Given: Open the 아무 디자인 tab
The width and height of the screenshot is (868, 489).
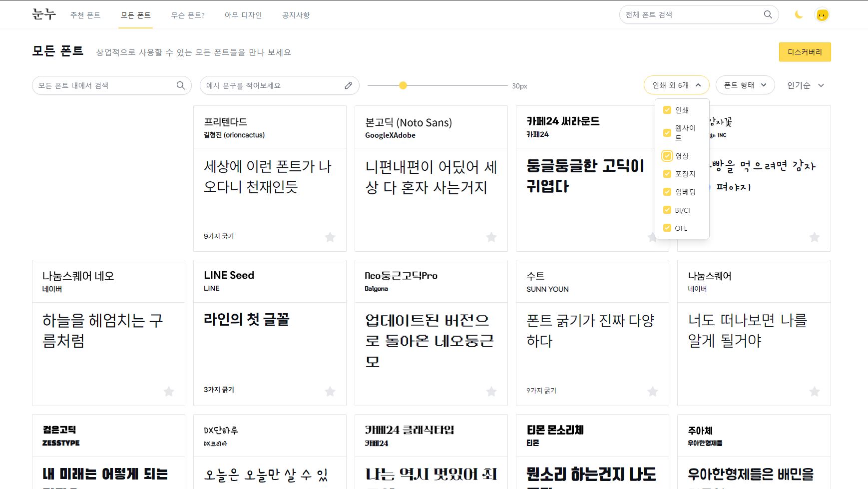Looking at the screenshot, I should pos(243,15).
